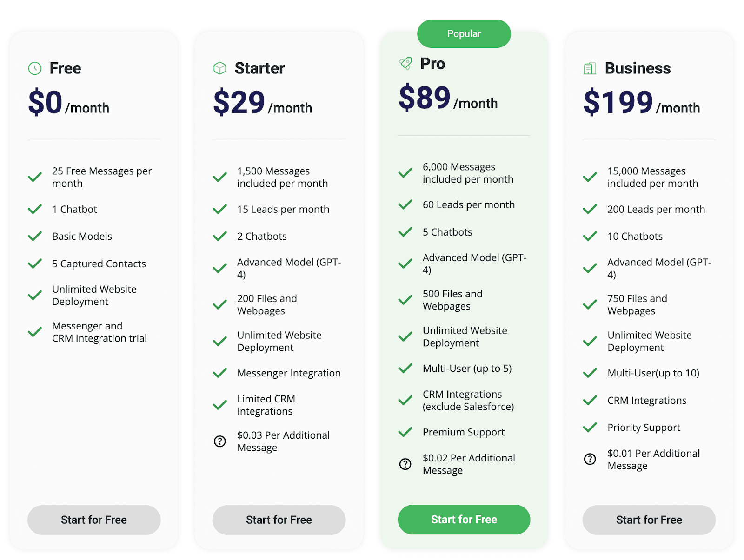Click Start for Free in the Starter plan
Screen dimensions: 744x560
tap(279, 520)
